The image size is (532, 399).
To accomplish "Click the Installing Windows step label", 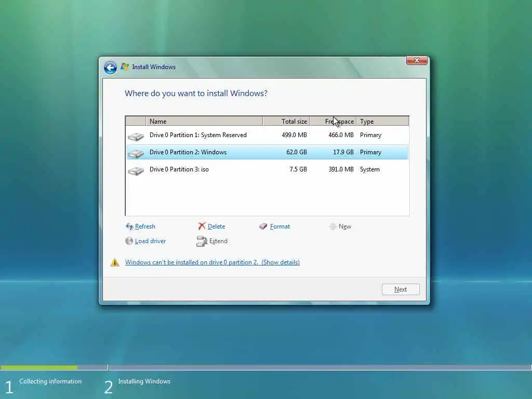I will [144, 381].
